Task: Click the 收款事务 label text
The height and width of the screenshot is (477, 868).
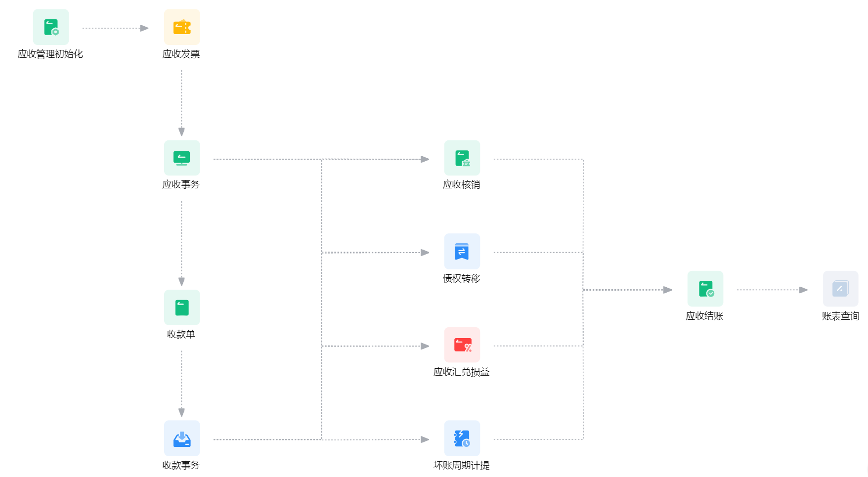Action: (181, 465)
